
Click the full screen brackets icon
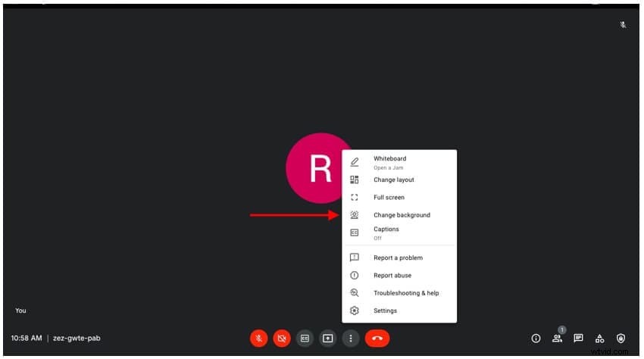click(x=355, y=198)
